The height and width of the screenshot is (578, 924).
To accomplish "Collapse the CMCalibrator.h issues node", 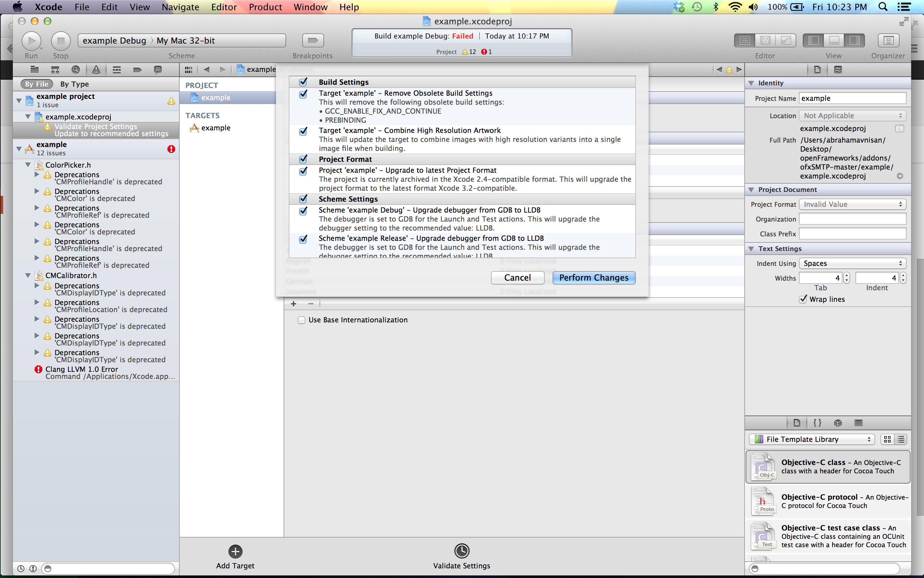I will pyautogui.click(x=28, y=275).
